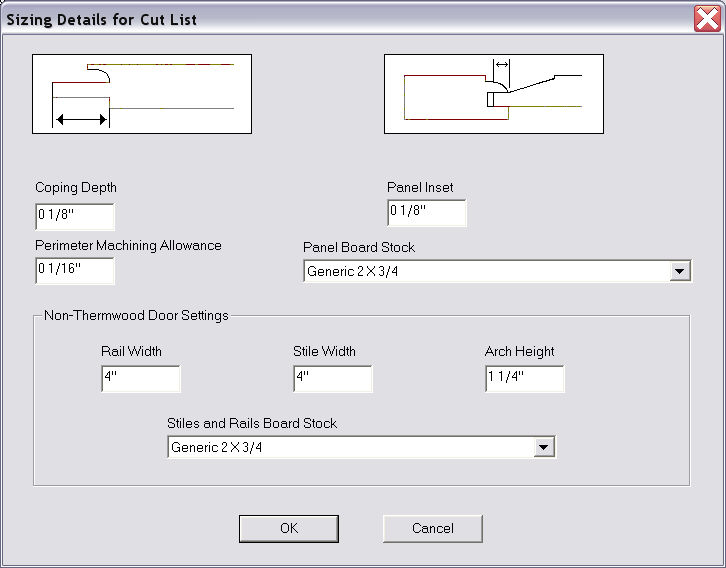
Task: Click the Stile Width label
Action: tap(324, 351)
